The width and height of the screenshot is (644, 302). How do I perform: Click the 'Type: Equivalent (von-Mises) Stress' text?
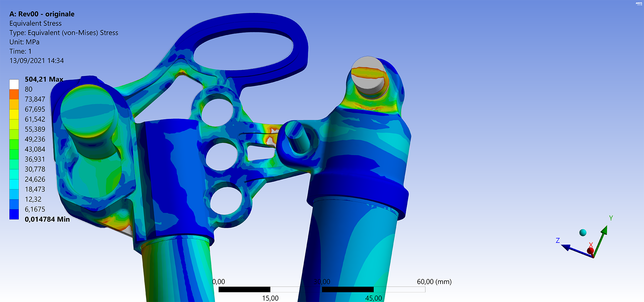(x=64, y=33)
